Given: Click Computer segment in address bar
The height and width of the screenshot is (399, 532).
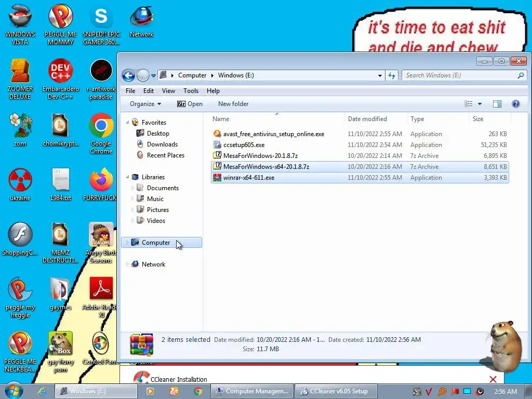Looking at the screenshot, I should pyautogui.click(x=192, y=75).
